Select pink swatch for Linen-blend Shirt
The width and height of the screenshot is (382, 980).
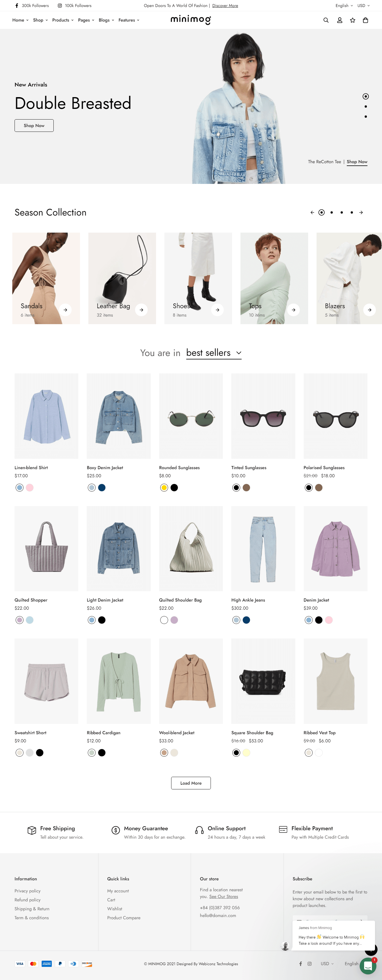click(x=30, y=487)
